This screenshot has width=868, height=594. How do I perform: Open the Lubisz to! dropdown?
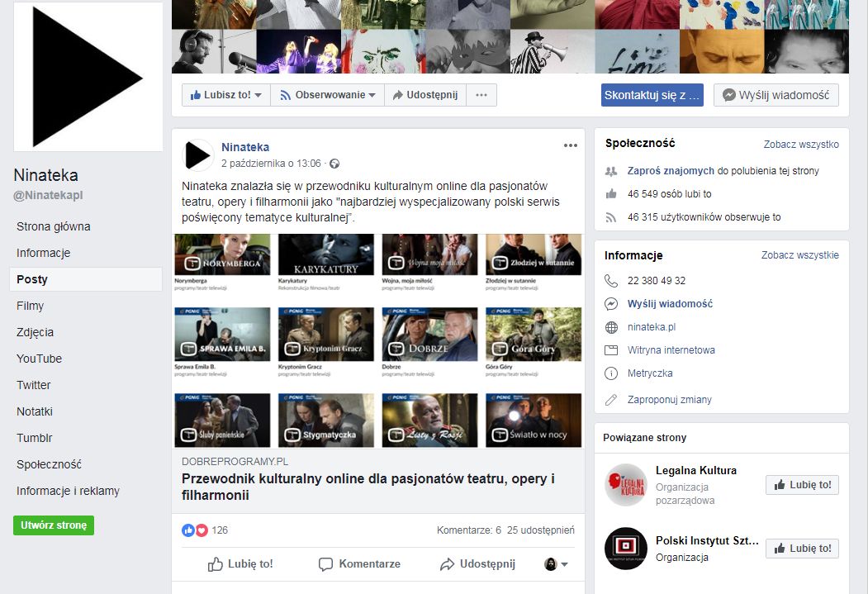tap(225, 95)
